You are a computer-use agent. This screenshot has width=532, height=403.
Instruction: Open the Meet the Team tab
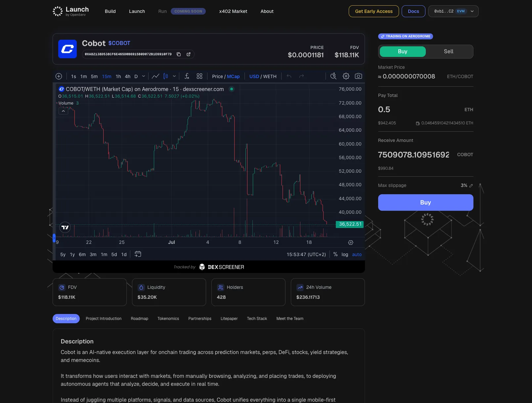290,319
